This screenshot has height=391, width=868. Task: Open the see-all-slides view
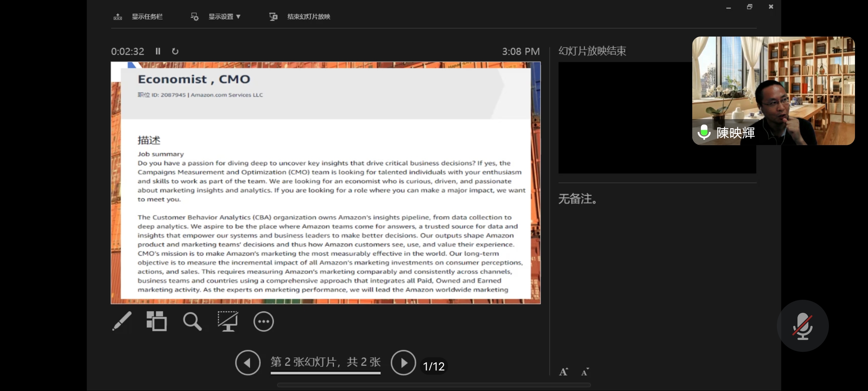click(x=157, y=321)
